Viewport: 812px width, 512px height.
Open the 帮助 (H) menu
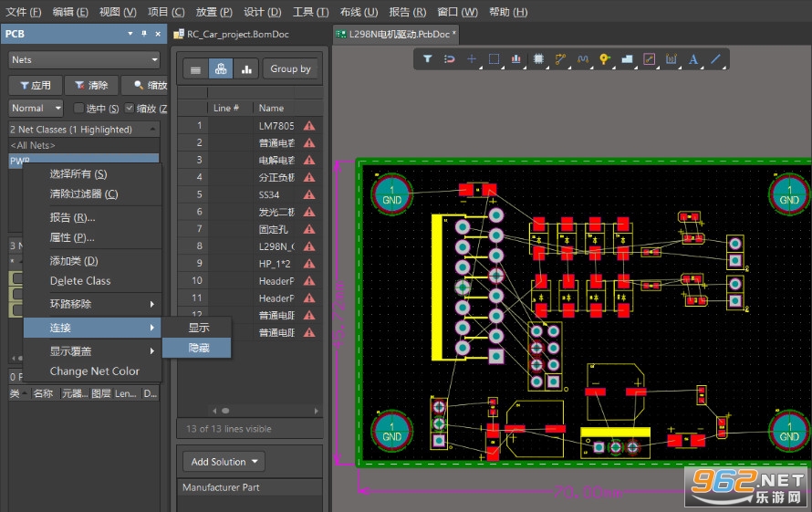pyautogui.click(x=508, y=11)
